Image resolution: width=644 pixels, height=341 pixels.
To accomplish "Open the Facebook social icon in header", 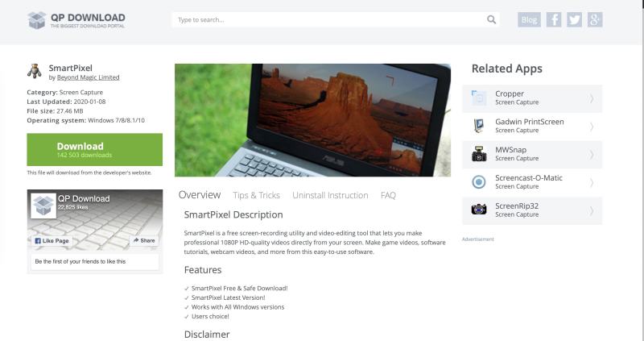I will tap(554, 19).
